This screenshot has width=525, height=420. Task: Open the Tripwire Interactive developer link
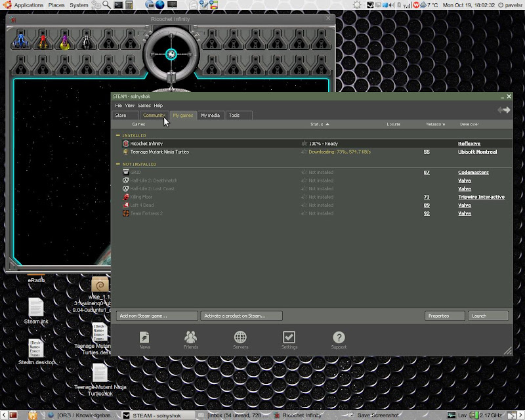[x=482, y=197]
